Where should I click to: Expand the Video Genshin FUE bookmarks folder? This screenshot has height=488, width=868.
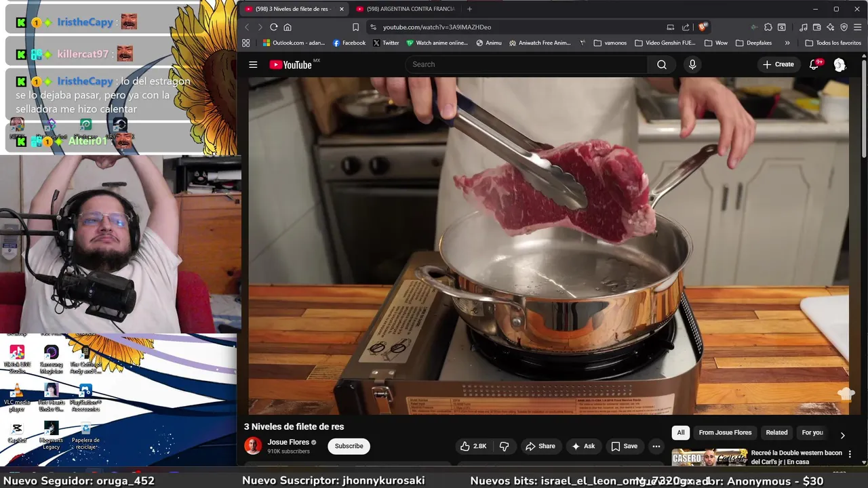coord(665,43)
